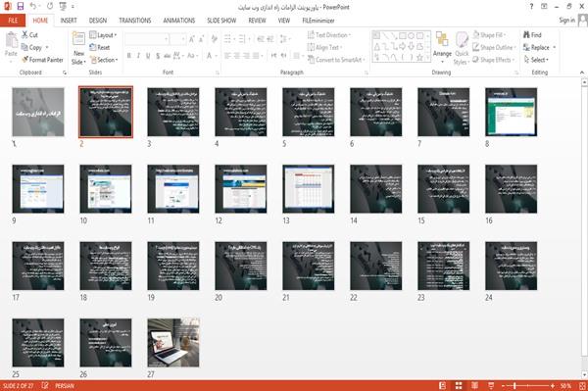
Task: Open the Section dropdown
Action: 104,60
